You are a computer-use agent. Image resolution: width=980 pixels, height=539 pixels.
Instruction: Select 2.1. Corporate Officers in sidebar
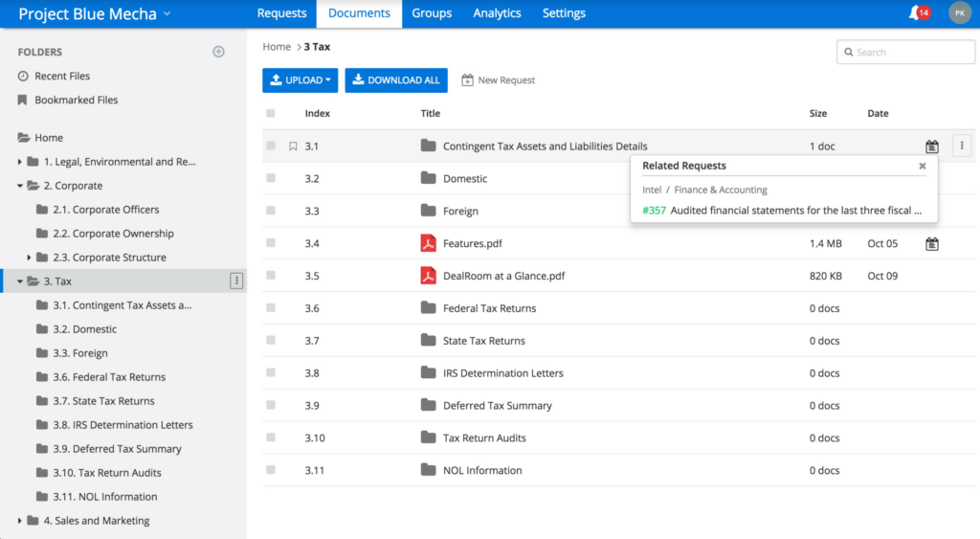point(105,210)
